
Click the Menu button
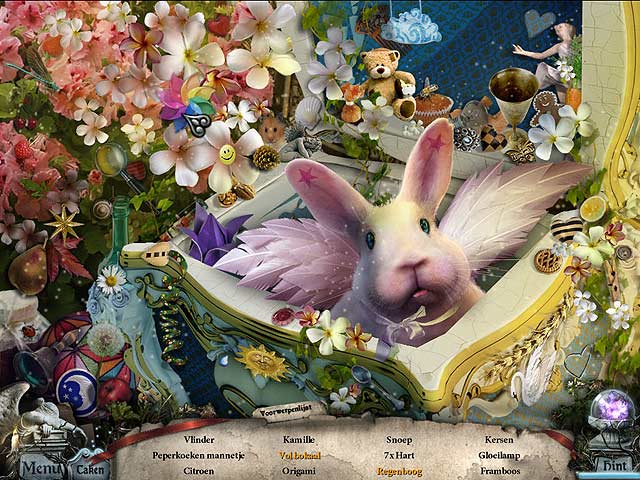(x=39, y=465)
